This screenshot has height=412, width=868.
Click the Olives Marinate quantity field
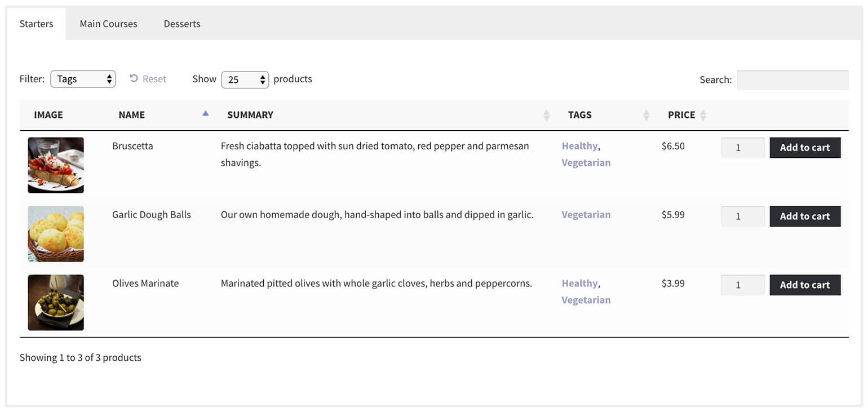pyautogui.click(x=742, y=285)
